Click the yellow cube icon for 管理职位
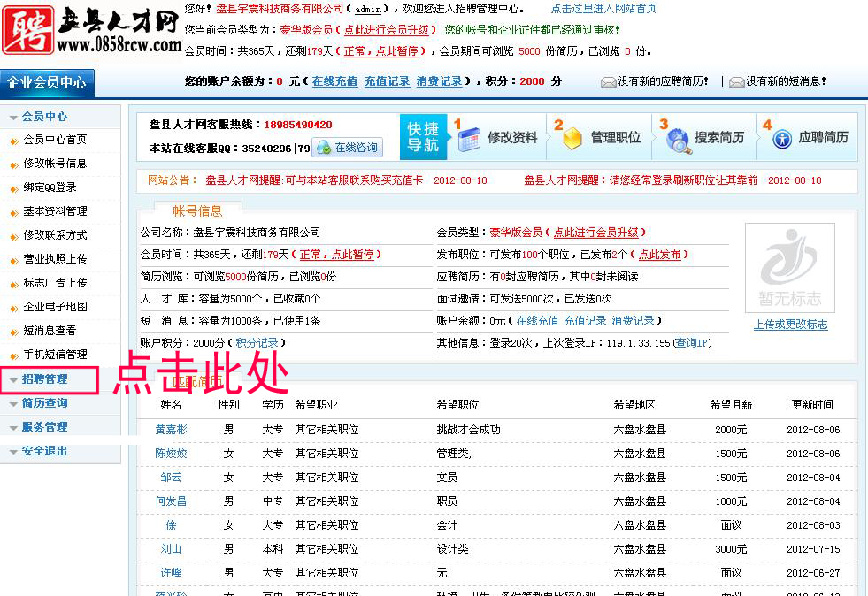 (x=572, y=139)
